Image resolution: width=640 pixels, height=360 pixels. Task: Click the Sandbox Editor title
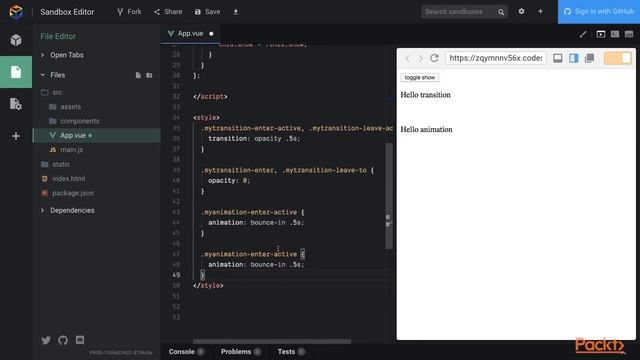click(67, 12)
